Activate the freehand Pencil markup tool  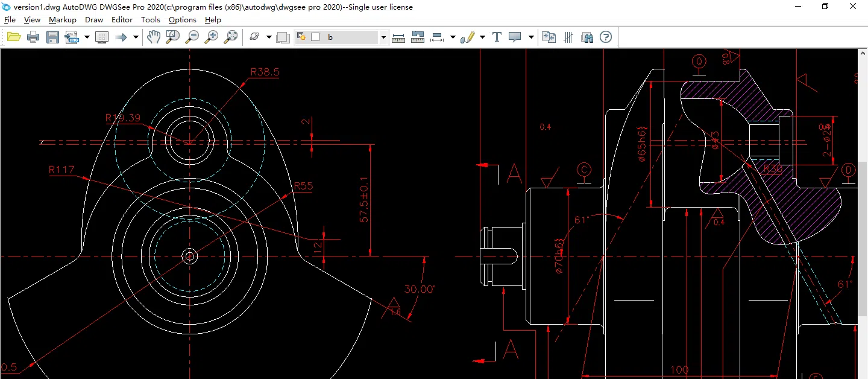point(467,37)
